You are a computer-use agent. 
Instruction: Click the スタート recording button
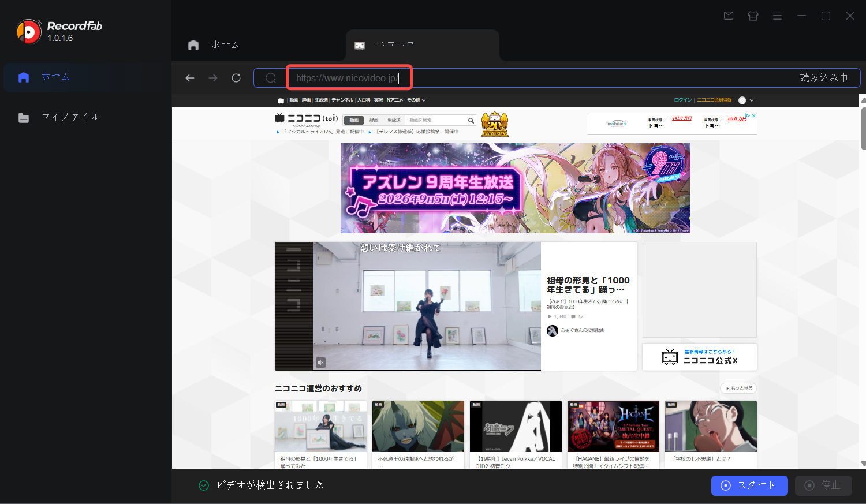749,486
